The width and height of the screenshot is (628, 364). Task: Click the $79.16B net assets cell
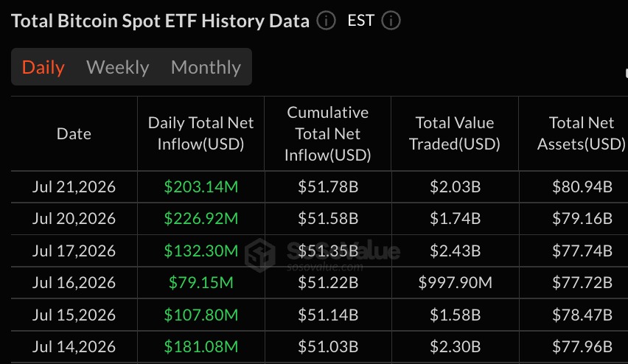pos(582,218)
